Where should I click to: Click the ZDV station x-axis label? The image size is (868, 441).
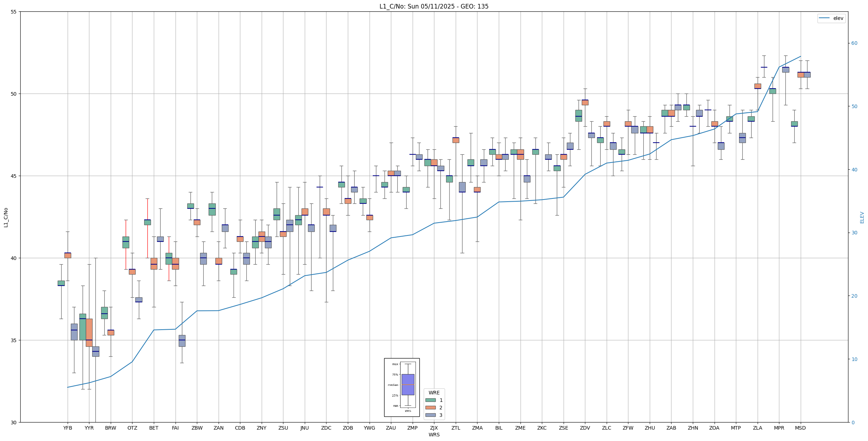pyautogui.click(x=585, y=428)
